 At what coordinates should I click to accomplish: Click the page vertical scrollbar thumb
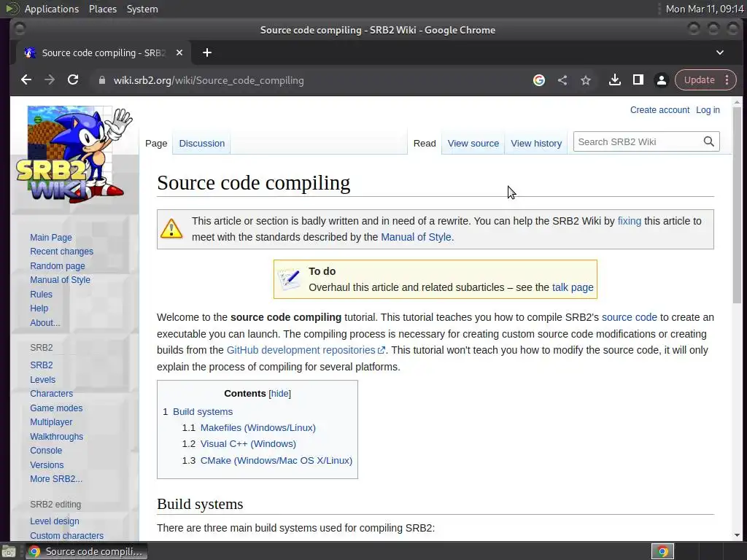pyautogui.click(x=737, y=205)
